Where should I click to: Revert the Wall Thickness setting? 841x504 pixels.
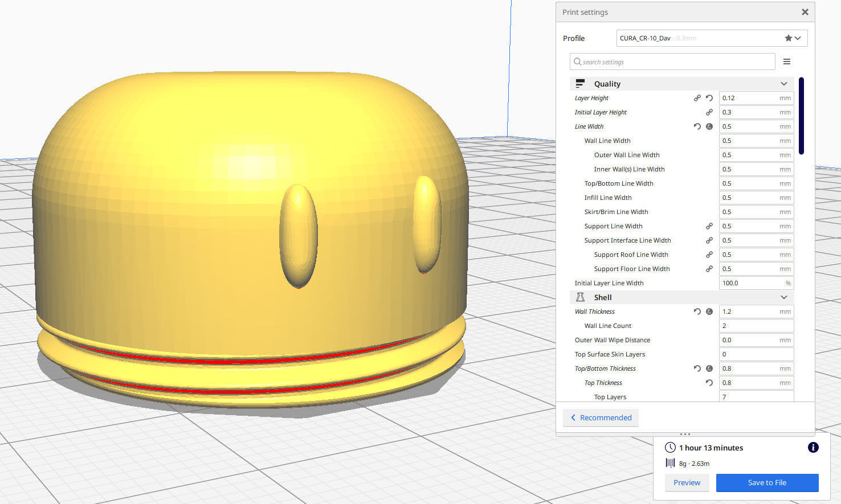coord(697,312)
